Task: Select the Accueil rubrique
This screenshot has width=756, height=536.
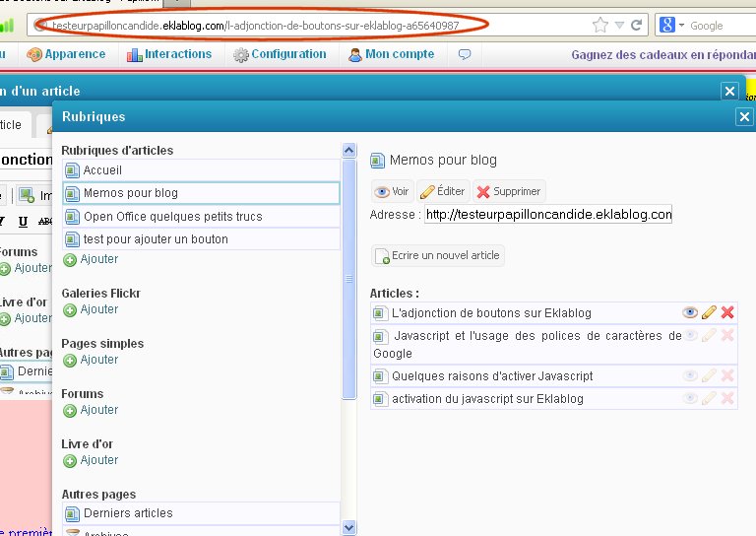Action: pos(202,170)
